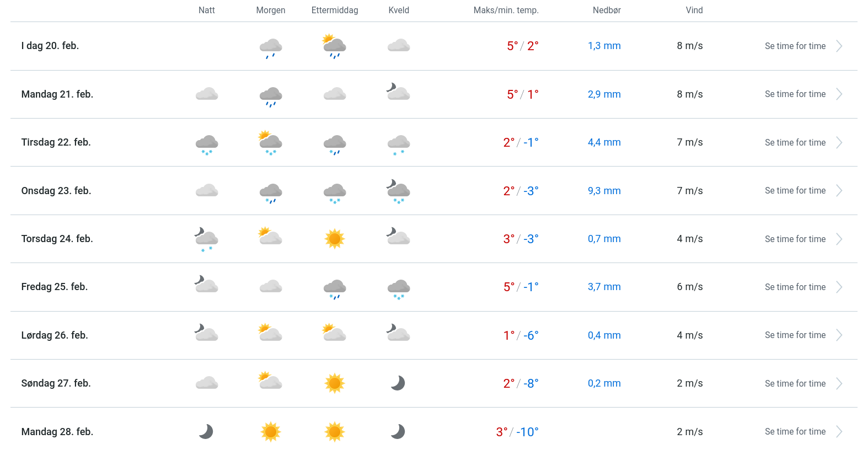Click Søndag 27. feb. evening moon icon

pos(398,383)
